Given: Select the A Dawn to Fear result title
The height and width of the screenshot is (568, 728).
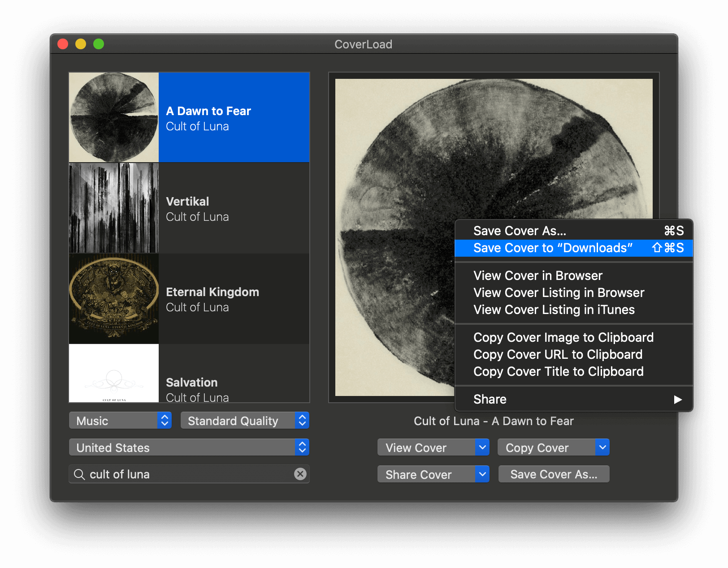Looking at the screenshot, I should [x=208, y=111].
